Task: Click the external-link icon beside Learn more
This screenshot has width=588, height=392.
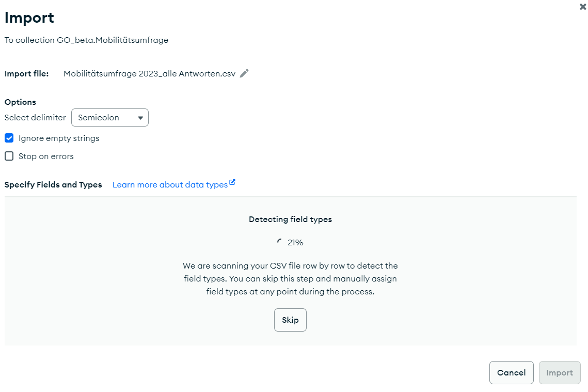Action: tap(232, 182)
